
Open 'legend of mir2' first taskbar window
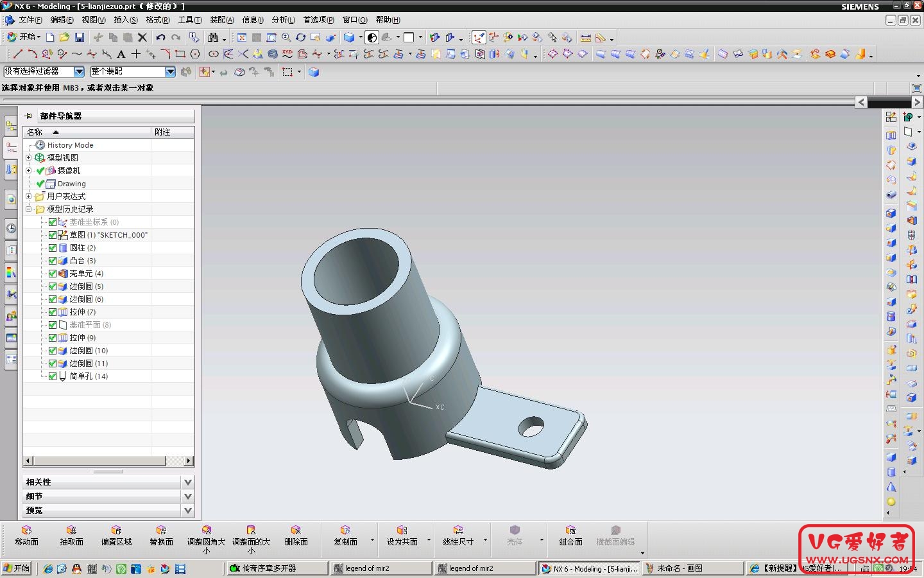pos(381,568)
